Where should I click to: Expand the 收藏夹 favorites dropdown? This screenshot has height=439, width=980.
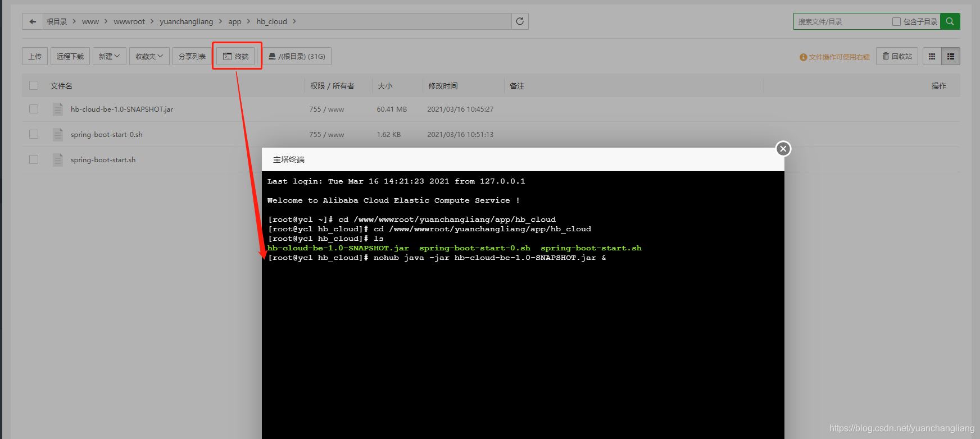149,56
